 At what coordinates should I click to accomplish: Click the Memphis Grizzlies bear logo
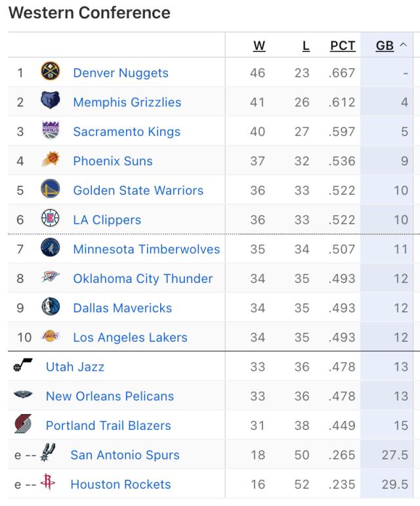51,102
